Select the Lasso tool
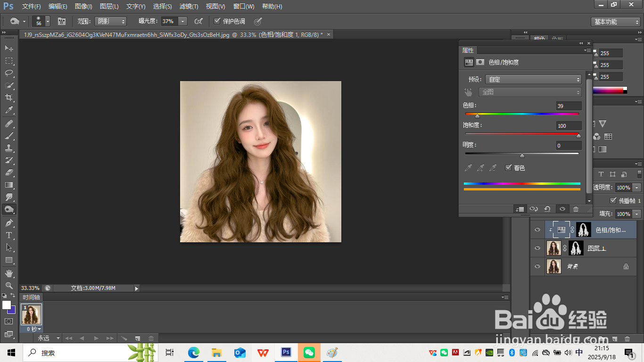This screenshot has height=362, width=644. point(9,73)
